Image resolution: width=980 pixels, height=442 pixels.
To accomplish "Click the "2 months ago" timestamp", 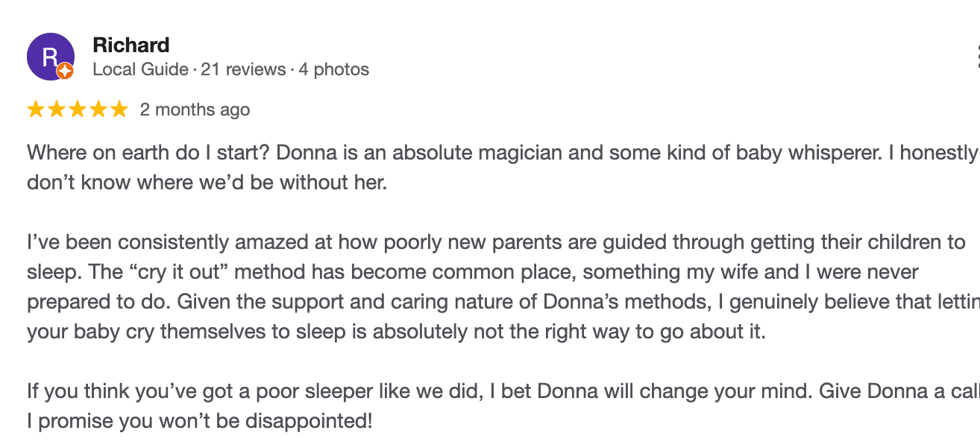I will (x=195, y=110).
